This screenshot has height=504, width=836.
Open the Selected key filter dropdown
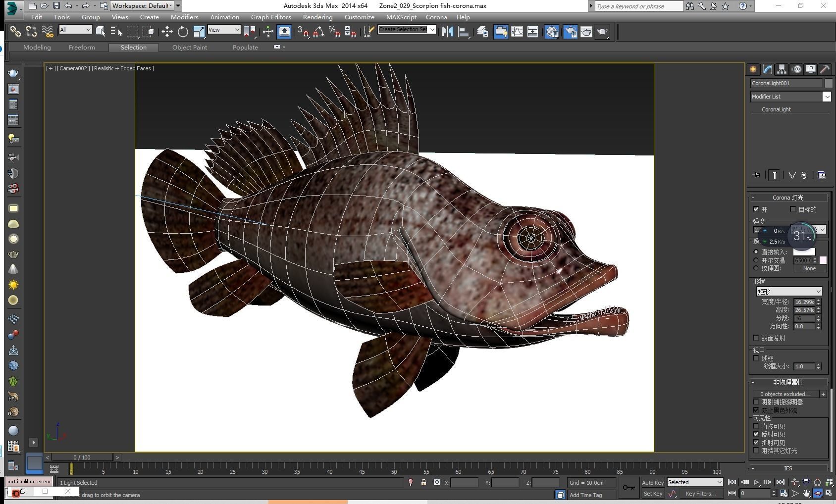pyautogui.click(x=695, y=482)
